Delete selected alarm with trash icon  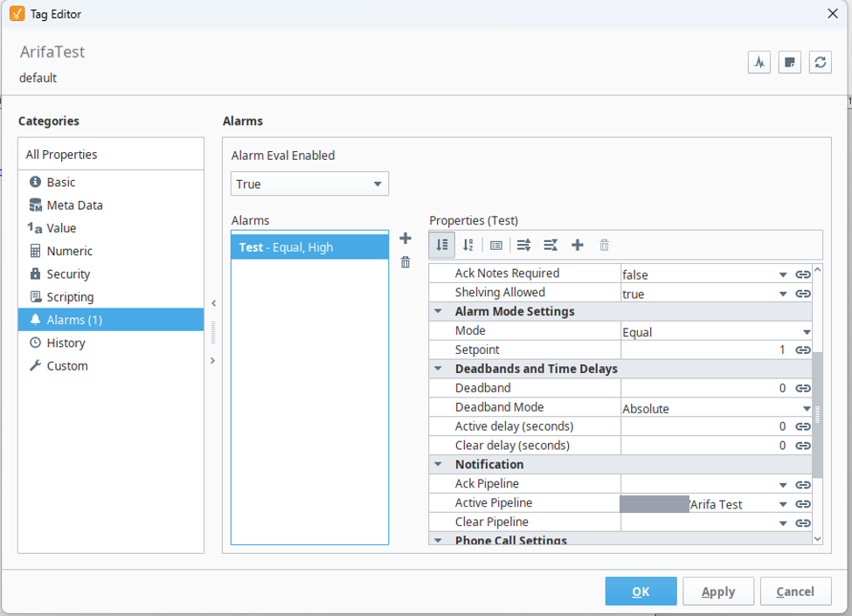[x=405, y=262]
